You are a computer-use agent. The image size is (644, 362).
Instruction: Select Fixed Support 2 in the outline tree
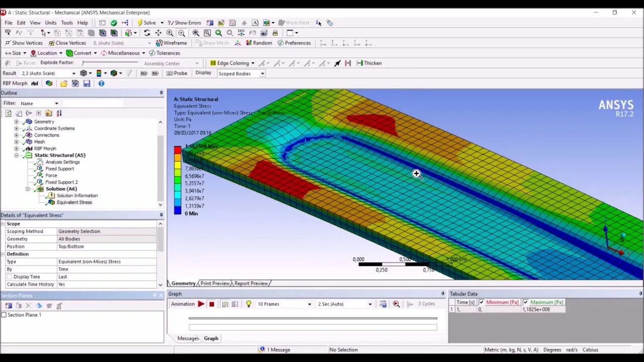(x=61, y=182)
